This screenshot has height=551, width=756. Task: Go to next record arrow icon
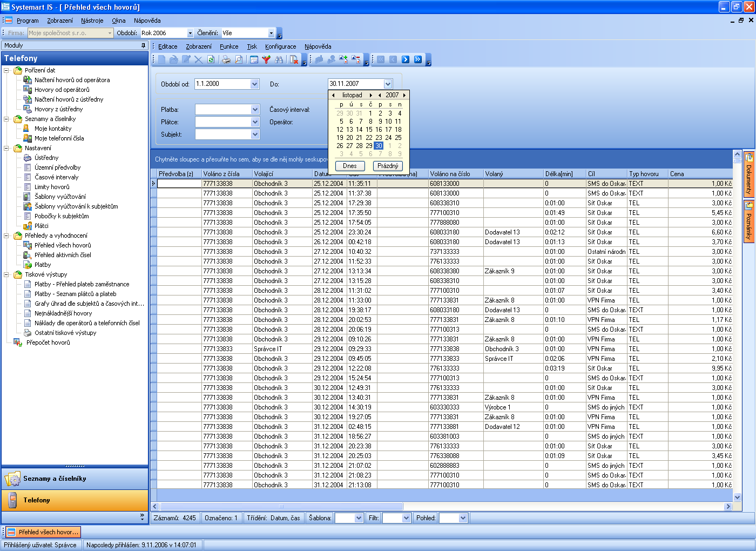tap(406, 59)
